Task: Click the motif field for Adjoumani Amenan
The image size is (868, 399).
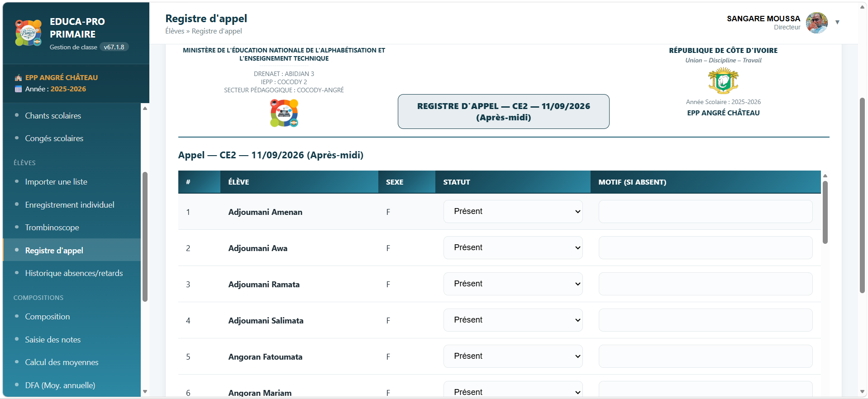Action: tap(706, 212)
